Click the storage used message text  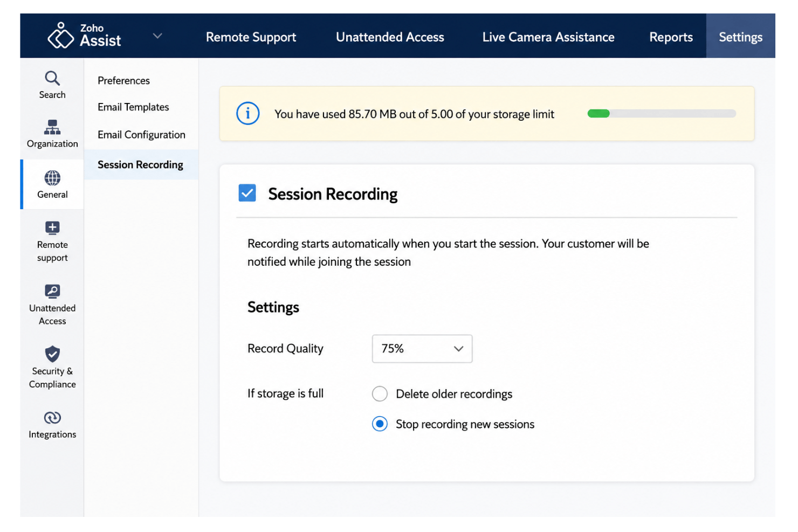click(414, 114)
